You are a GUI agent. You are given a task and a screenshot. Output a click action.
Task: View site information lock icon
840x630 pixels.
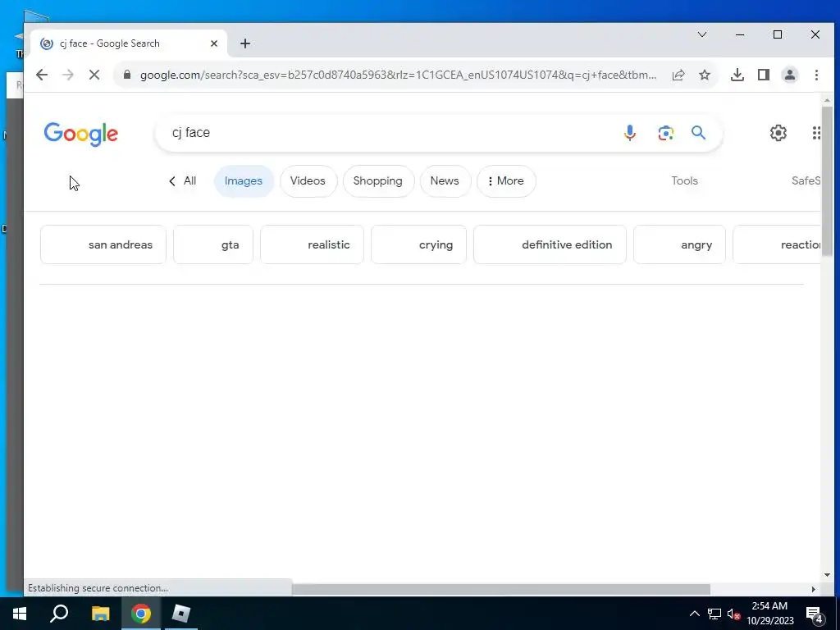click(x=127, y=75)
